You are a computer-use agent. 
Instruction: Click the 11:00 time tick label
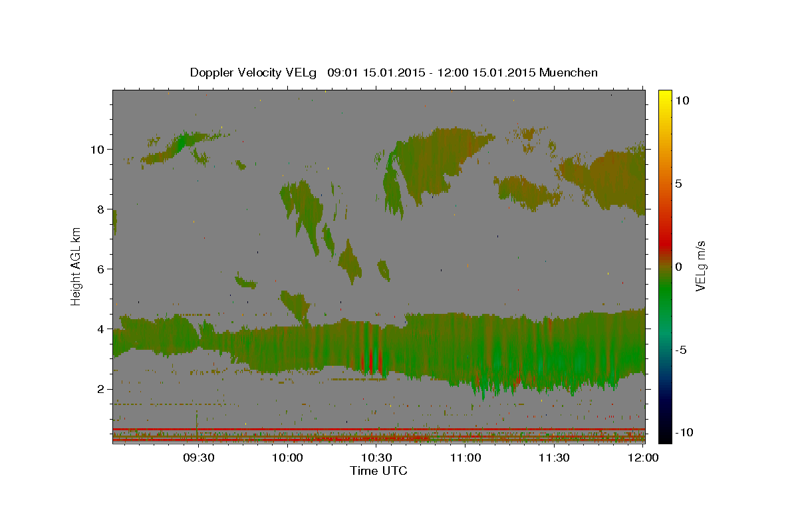(465, 458)
